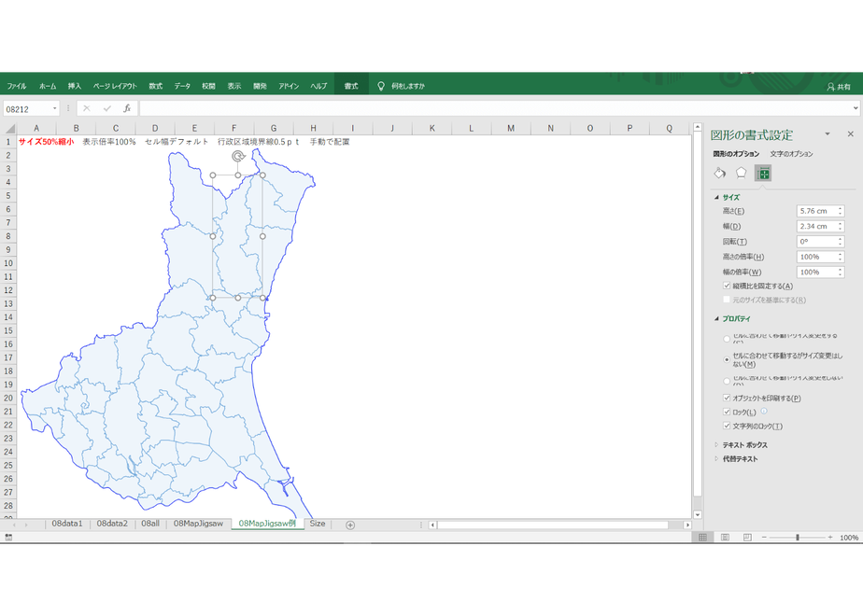This screenshot has width=863, height=616.
Task: Open the ホーム ribbon tab
Action: 48,86
